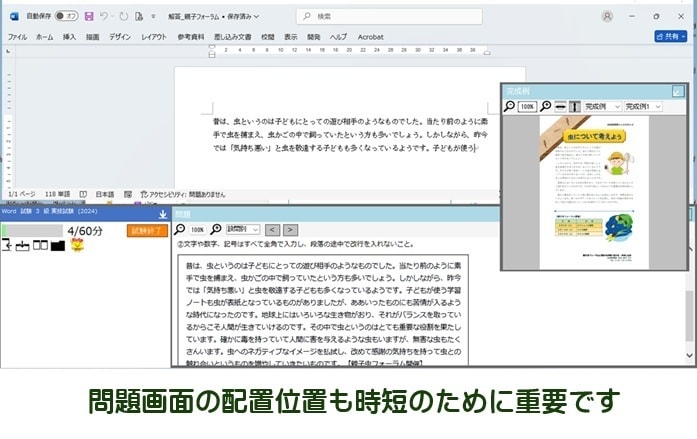Screen dimensions: 697x439
Task: Click fit-width icon in 完成例 window
Action: pyautogui.click(x=560, y=107)
